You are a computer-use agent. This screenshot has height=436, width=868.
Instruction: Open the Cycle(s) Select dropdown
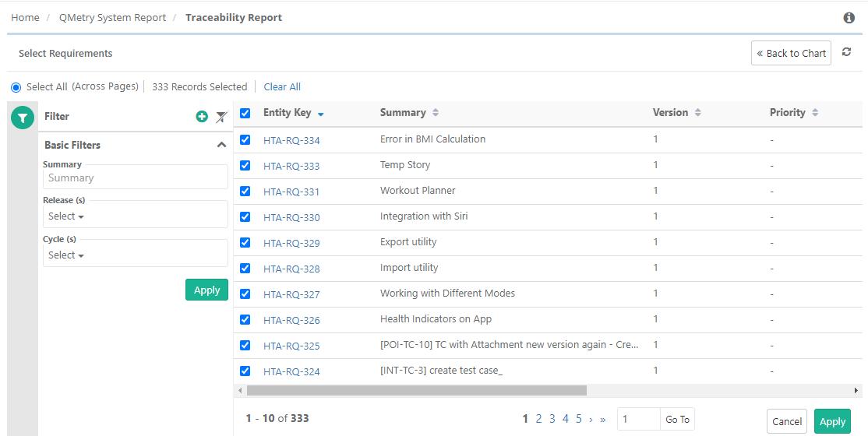66,255
